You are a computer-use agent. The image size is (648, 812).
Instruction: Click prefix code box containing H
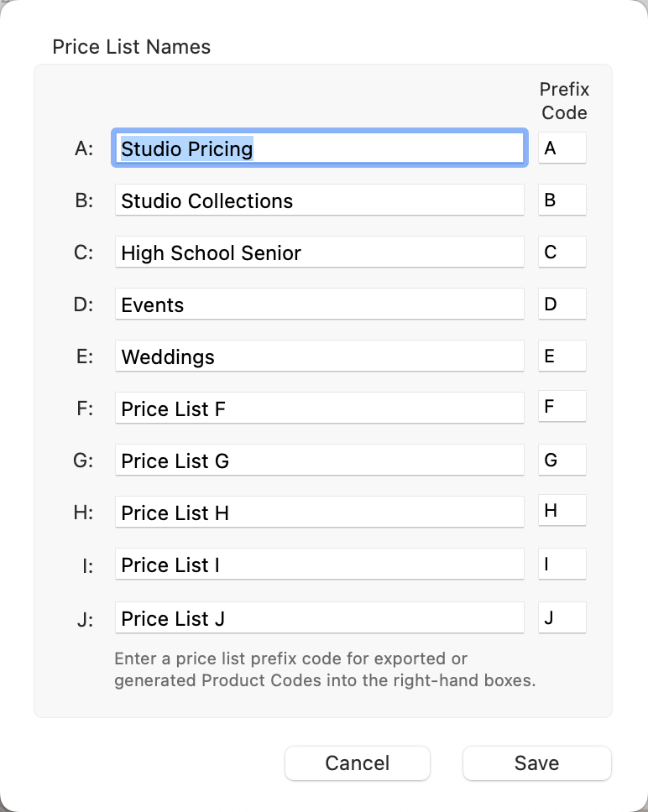tap(562, 512)
